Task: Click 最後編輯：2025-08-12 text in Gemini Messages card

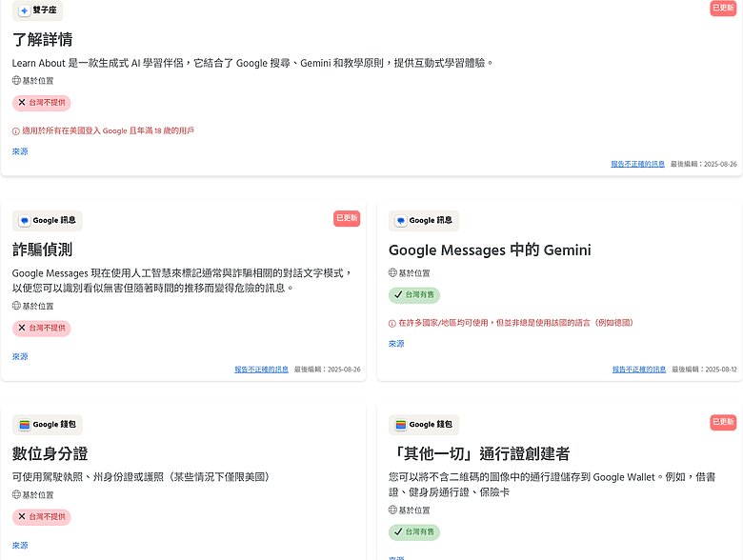Action: point(705,370)
